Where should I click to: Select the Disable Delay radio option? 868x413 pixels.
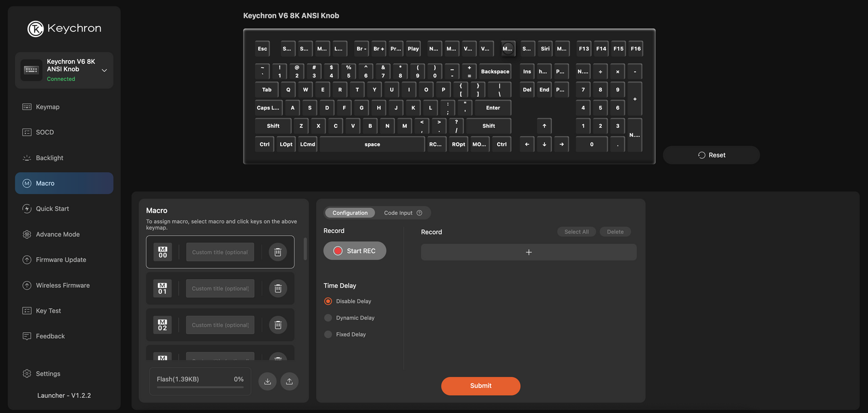point(328,301)
